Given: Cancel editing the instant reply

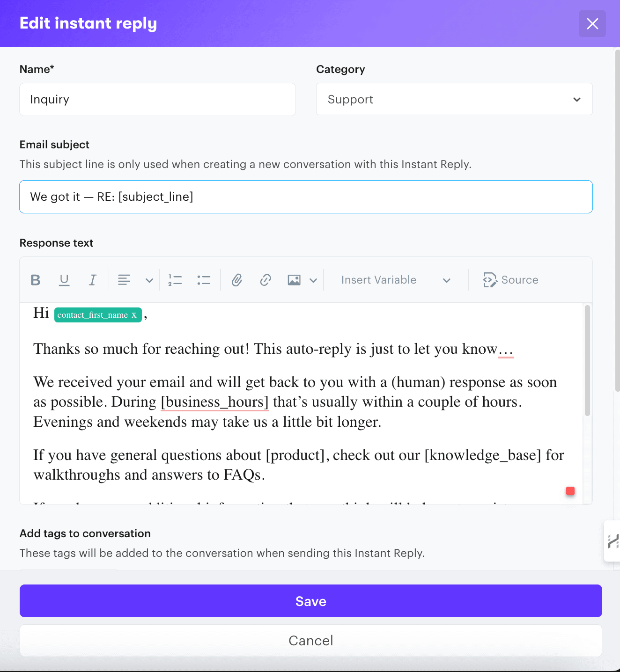Looking at the screenshot, I should click(x=310, y=640).
